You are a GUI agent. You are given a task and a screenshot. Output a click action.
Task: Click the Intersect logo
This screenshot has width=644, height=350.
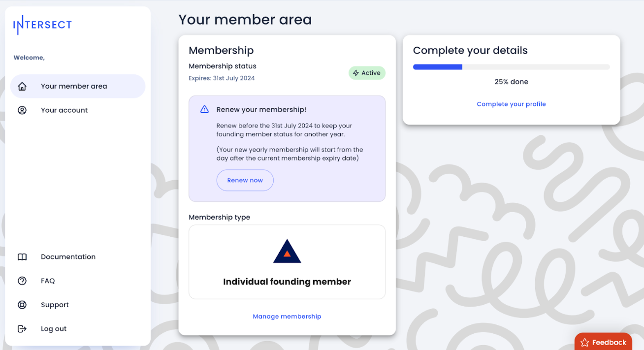[42, 25]
